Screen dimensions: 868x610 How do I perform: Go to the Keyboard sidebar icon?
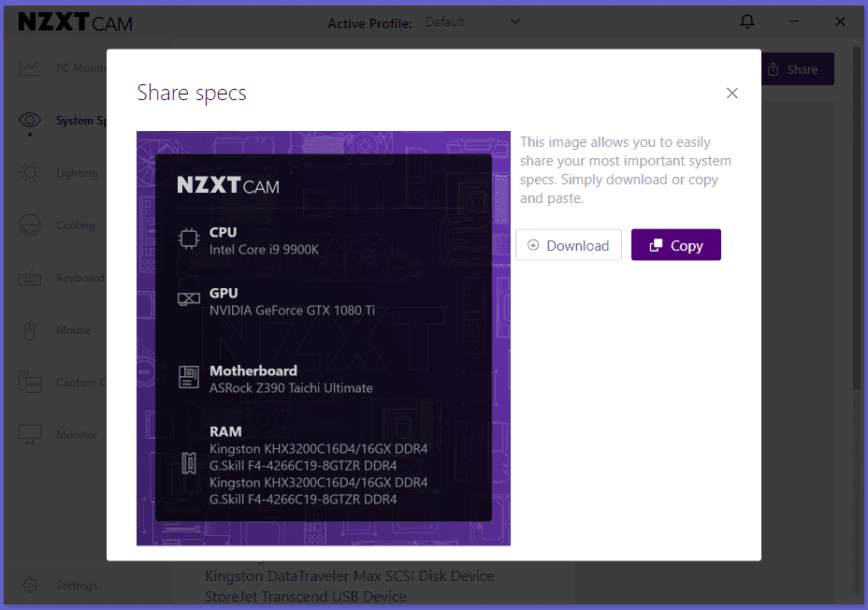click(x=30, y=277)
